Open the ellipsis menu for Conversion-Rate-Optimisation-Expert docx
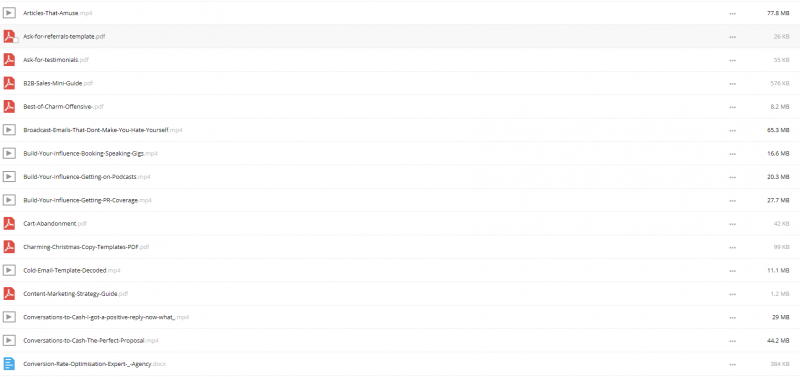800x377 pixels. pyautogui.click(x=732, y=365)
